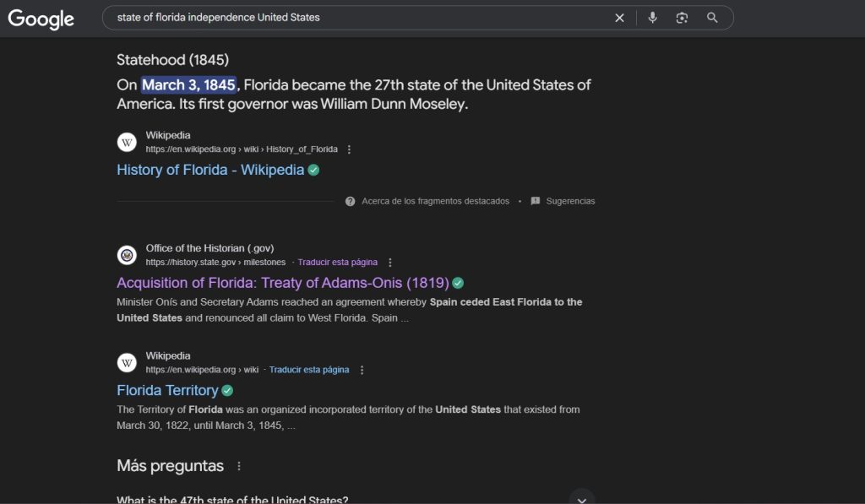This screenshot has width=865, height=504.
Task: Expand the 47th state question chevron
Action: tap(581, 499)
